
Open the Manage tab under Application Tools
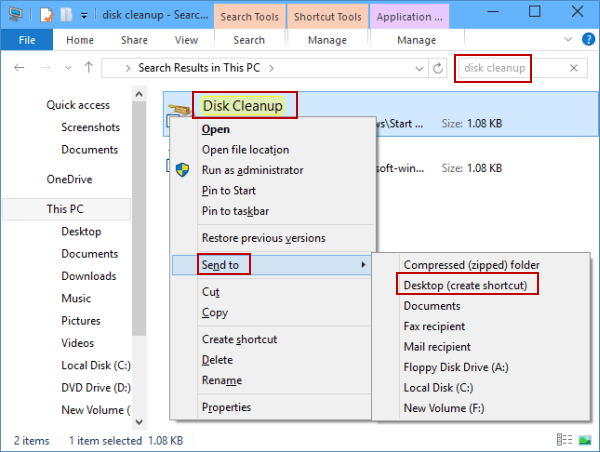point(416,40)
